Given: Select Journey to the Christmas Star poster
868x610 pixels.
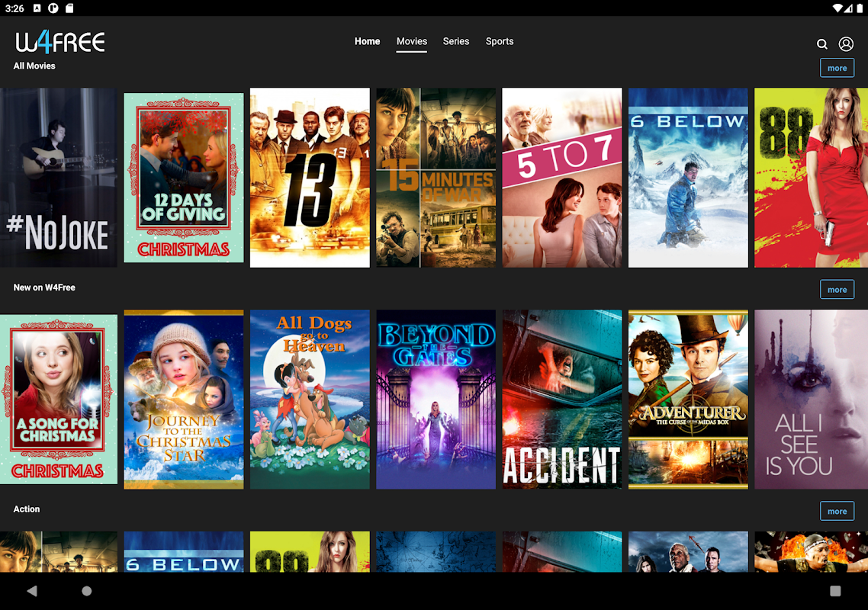Looking at the screenshot, I should click(184, 399).
